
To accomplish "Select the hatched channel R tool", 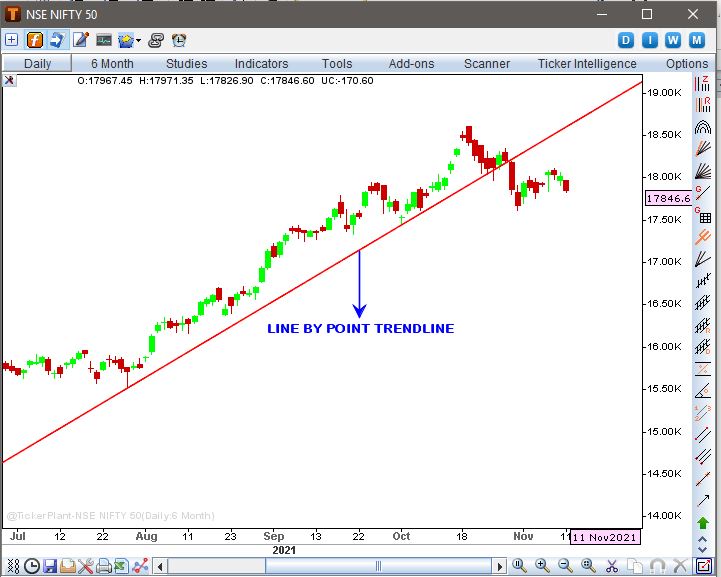I will tap(702, 325).
